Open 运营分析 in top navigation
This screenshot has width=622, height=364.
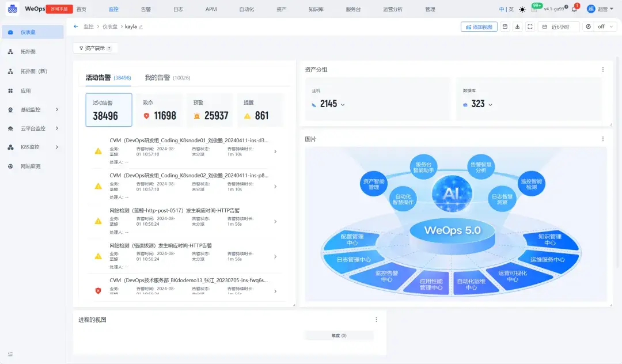[x=393, y=9]
